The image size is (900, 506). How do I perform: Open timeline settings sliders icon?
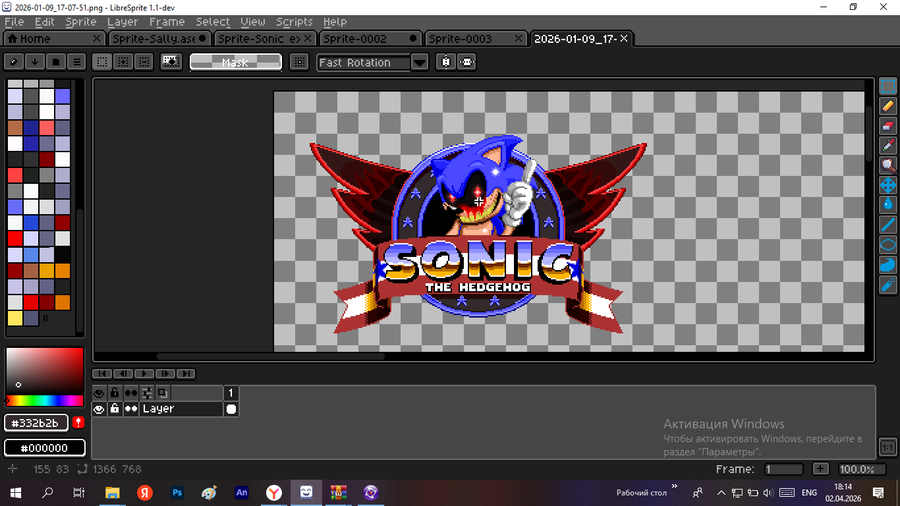pyautogui.click(x=147, y=393)
